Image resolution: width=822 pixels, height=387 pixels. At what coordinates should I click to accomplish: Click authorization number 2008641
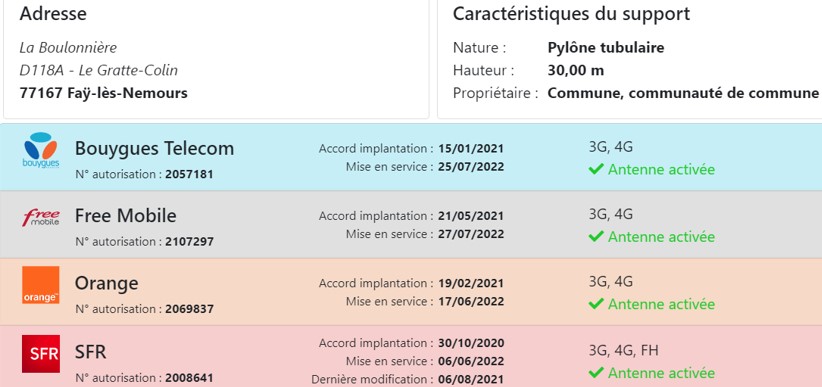[189, 378]
